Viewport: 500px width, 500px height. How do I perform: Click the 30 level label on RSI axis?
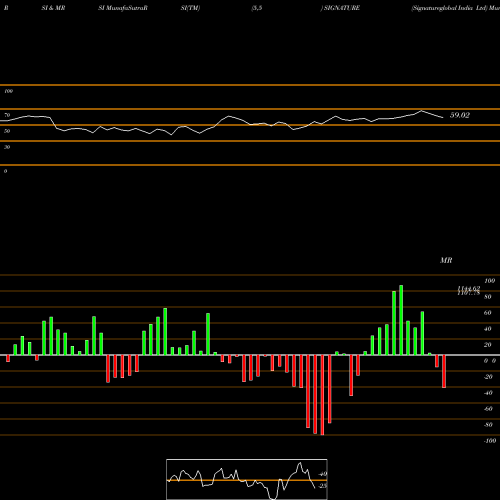tap(7, 147)
